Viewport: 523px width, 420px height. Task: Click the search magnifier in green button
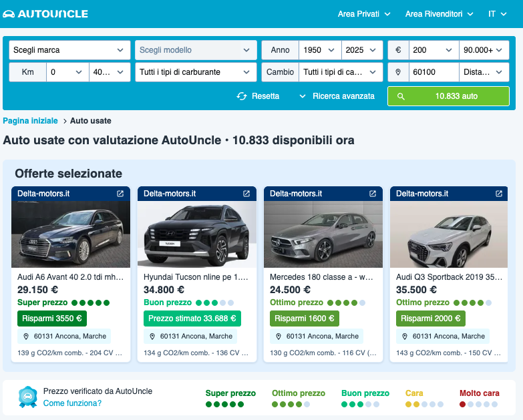point(401,96)
